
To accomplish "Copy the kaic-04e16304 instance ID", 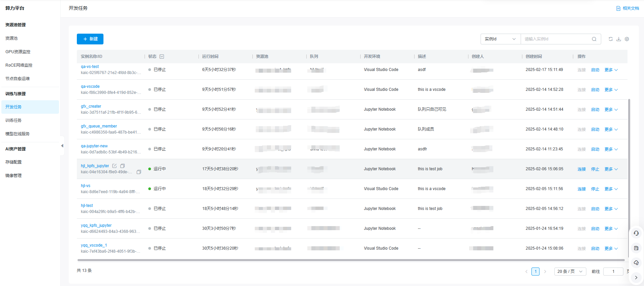I will [x=139, y=172].
